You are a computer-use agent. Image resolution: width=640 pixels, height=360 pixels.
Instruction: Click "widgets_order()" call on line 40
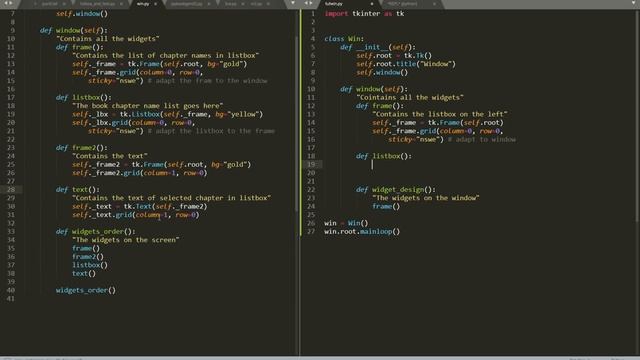pos(86,290)
